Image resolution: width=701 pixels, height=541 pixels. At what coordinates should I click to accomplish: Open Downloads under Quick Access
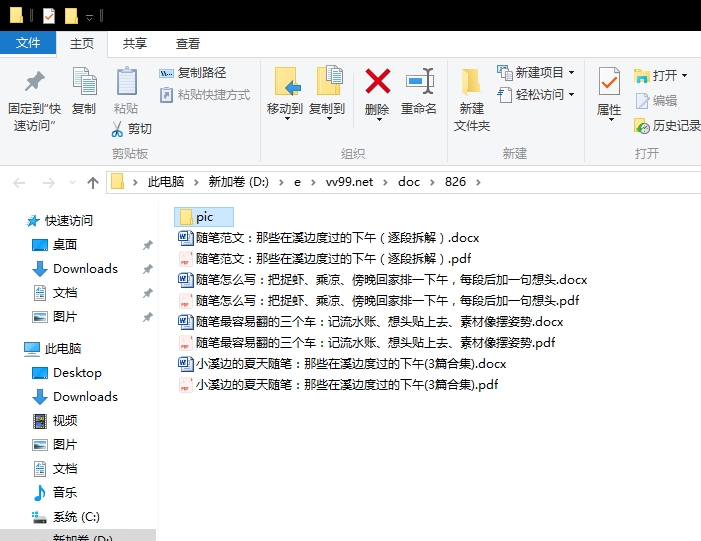point(75,269)
